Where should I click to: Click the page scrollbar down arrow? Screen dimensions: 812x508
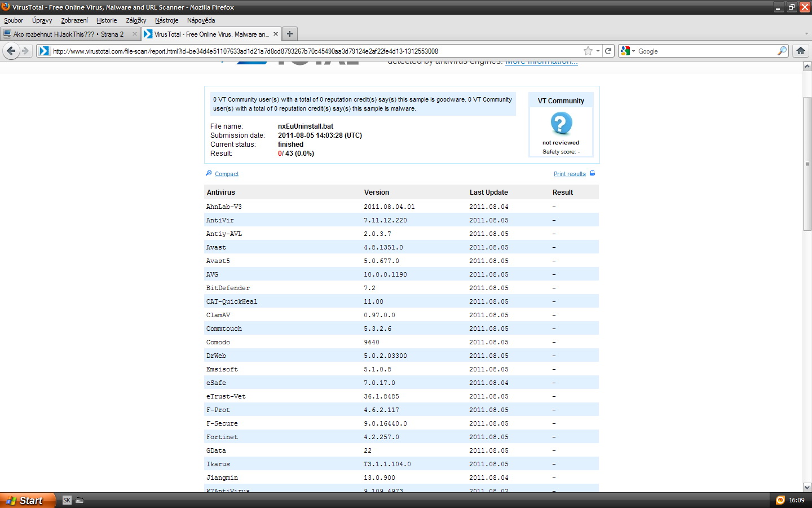click(x=807, y=487)
